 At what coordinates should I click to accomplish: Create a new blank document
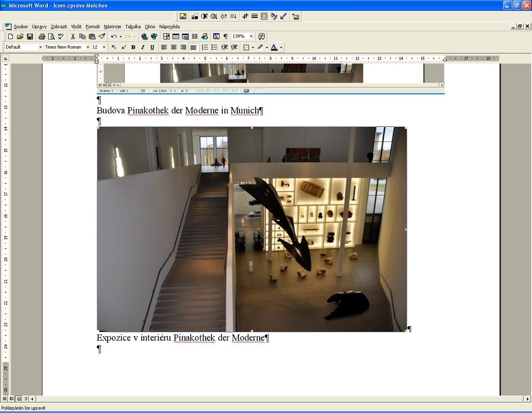click(x=10, y=36)
